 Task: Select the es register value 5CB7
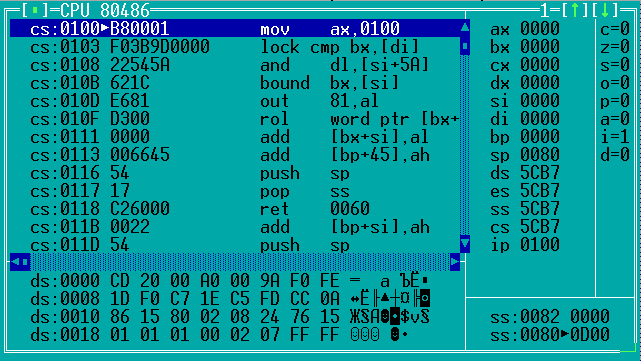540,190
